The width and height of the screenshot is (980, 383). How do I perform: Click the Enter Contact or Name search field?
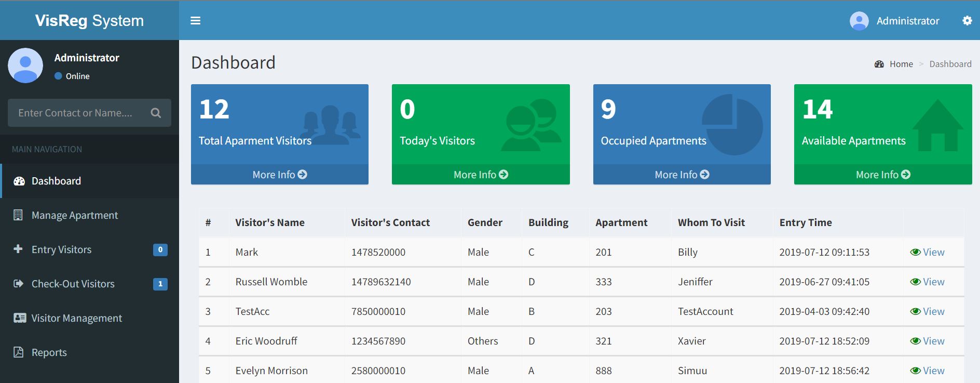click(78, 113)
